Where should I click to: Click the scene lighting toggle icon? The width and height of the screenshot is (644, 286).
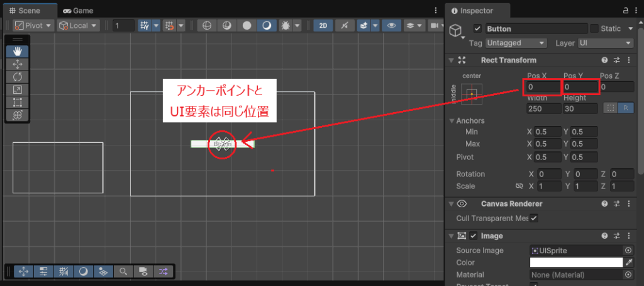(x=345, y=26)
